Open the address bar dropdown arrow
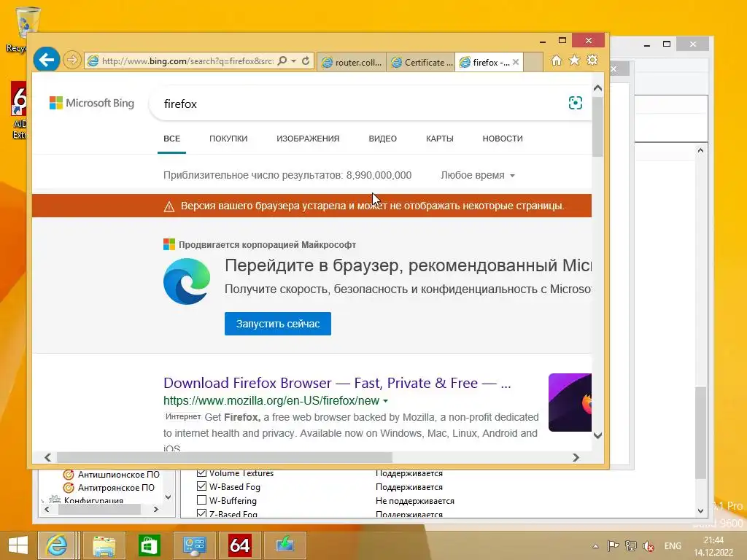Screen dimensions: 747x560 pyautogui.click(x=293, y=61)
